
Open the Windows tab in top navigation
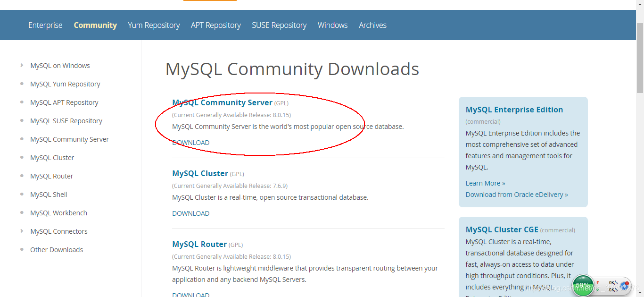tap(333, 25)
